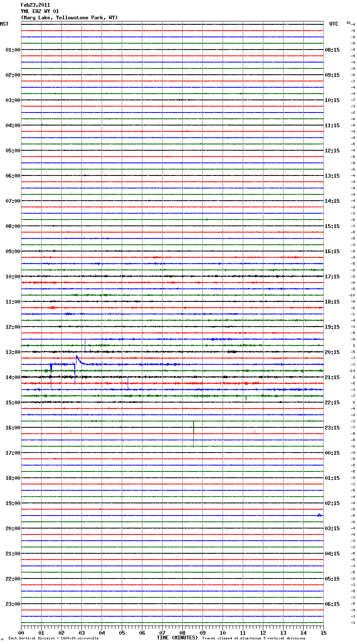The height and width of the screenshot is (644, 357).
Task: Click the 09:15 UTC time label
Action: [332, 75]
